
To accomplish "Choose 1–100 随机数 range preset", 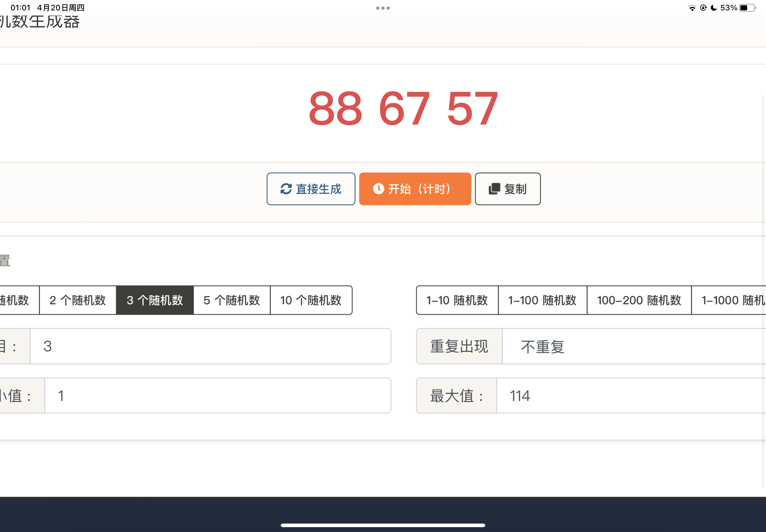I will [x=542, y=300].
